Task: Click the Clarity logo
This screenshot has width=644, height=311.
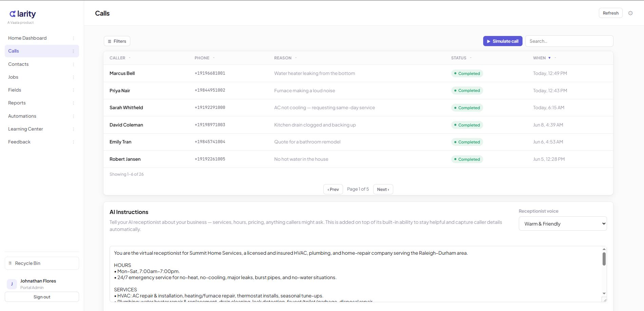Action: [22, 14]
